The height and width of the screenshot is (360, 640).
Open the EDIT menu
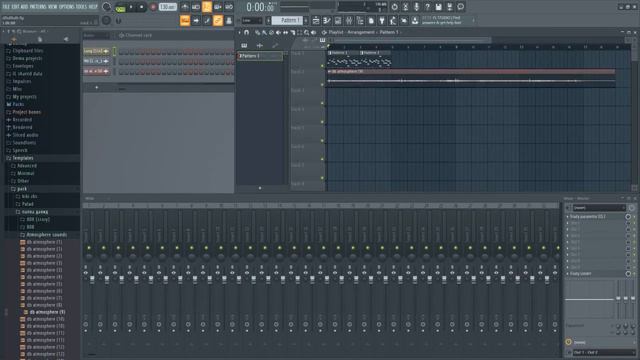[16, 7]
